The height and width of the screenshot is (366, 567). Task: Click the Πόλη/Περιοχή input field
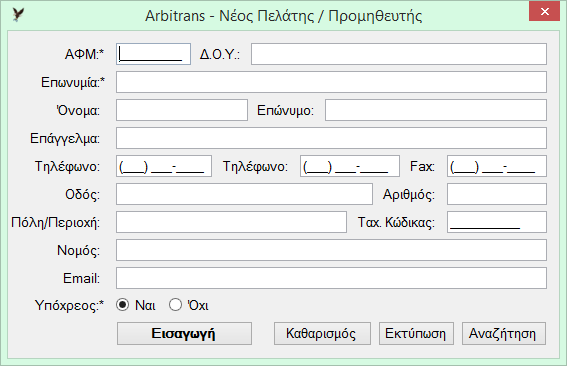click(231, 222)
